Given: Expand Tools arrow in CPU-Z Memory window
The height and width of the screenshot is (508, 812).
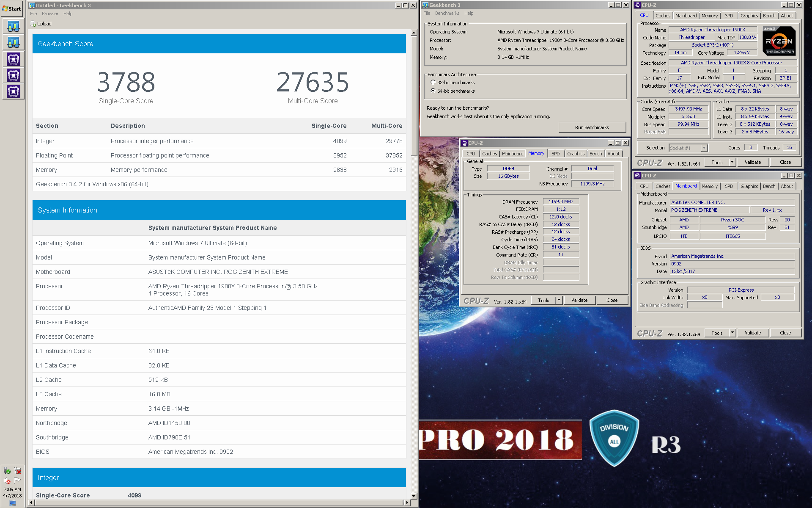Looking at the screenshot, I should click(559, 300).
